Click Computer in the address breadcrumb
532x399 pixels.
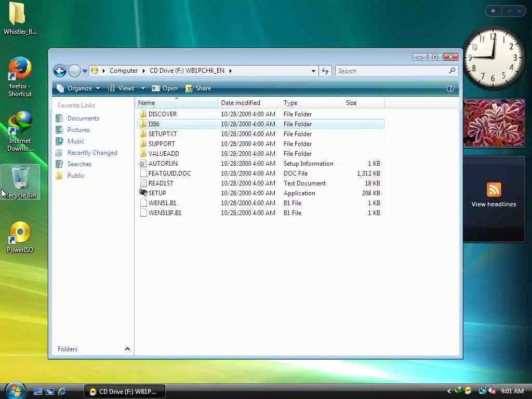tap(124, 71)
